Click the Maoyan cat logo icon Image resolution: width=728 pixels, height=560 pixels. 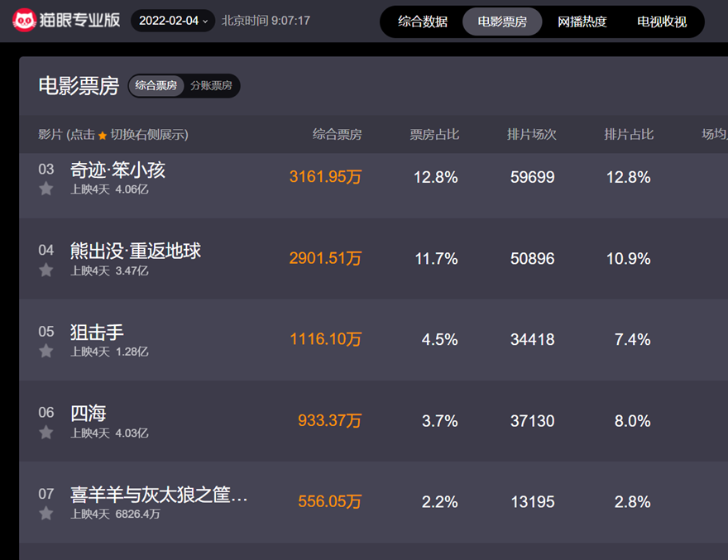click(x=24, y=21)
